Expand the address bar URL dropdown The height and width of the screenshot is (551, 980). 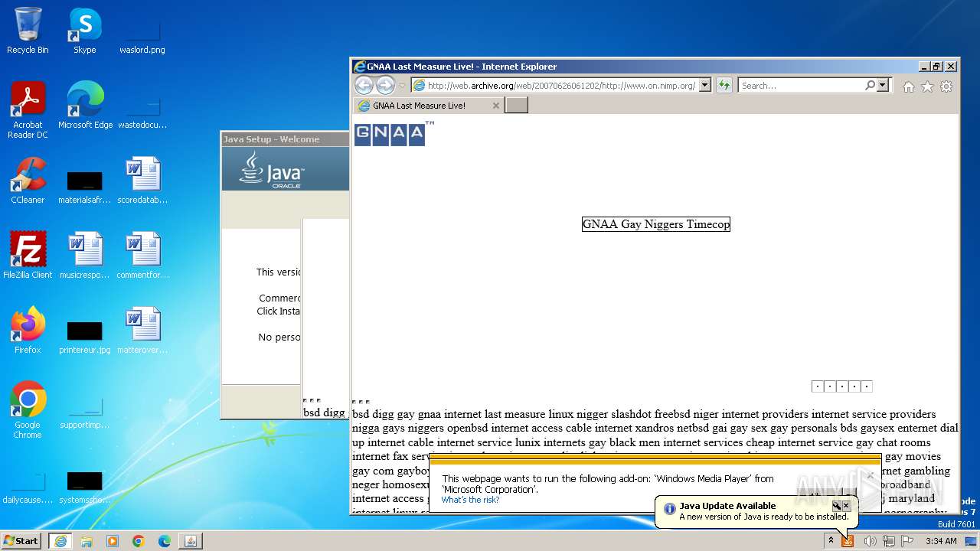(704, 86)
